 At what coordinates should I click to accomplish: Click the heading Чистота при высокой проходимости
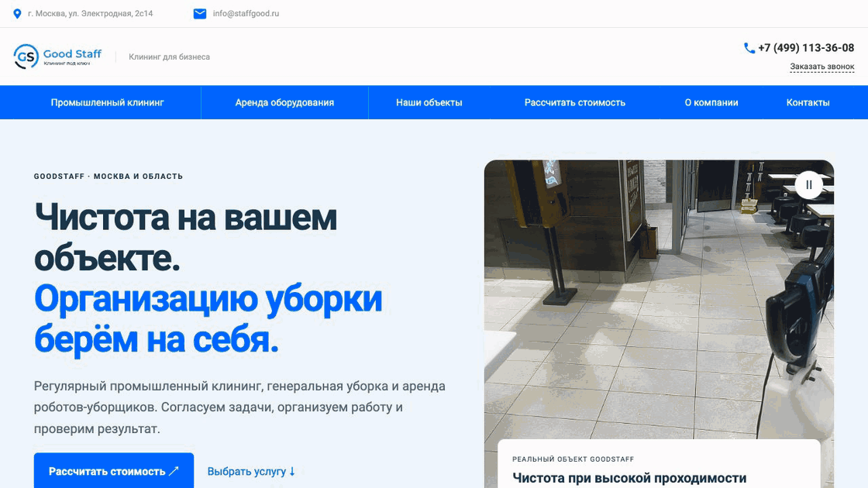(x=629, y=477)
